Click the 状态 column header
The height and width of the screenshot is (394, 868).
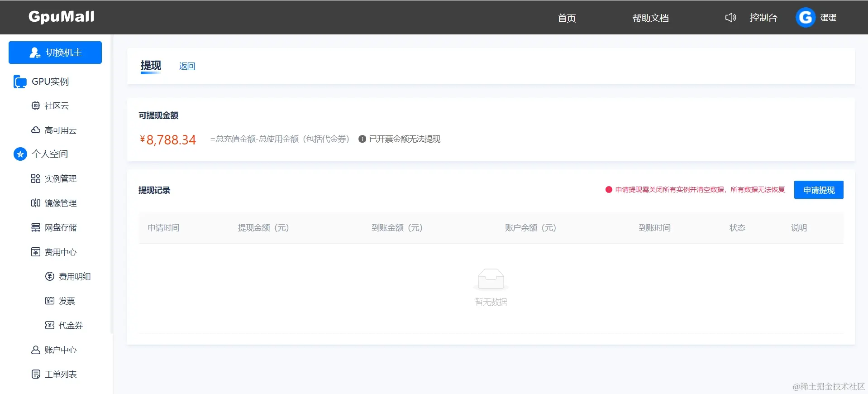pyautogui.click(x=737, y=228)
